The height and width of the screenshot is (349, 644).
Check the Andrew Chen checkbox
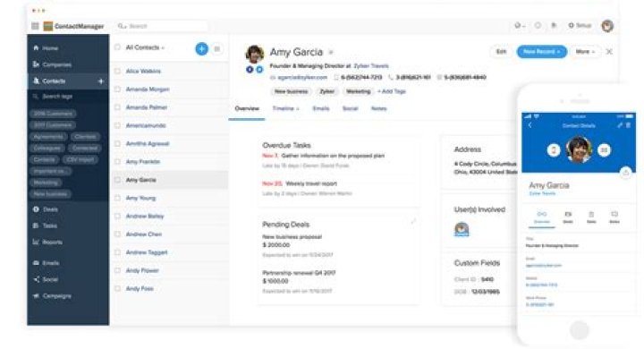[x=117, y=234]
